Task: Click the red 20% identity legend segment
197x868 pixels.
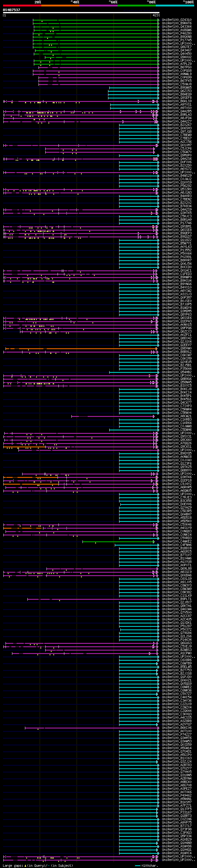Action: 22,6
